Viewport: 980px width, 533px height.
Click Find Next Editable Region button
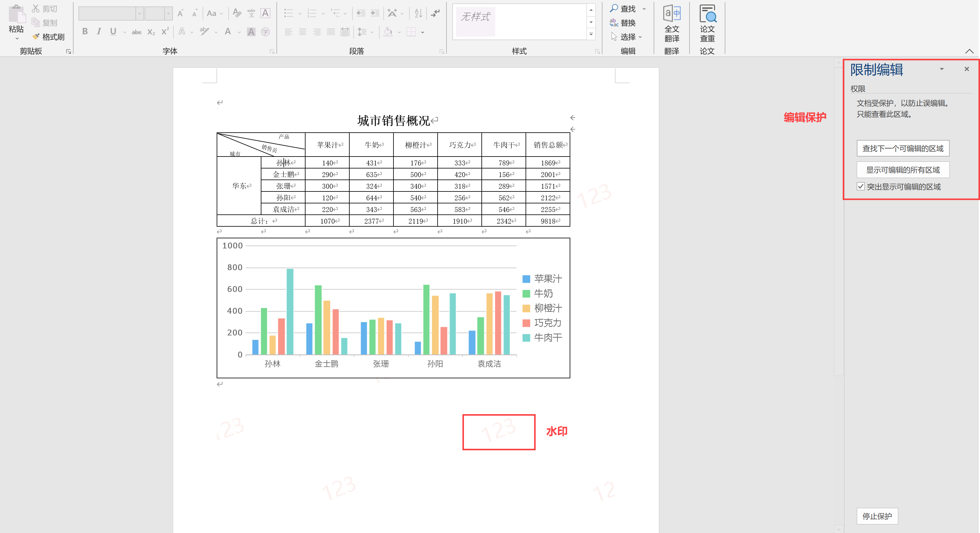[902, 148]
